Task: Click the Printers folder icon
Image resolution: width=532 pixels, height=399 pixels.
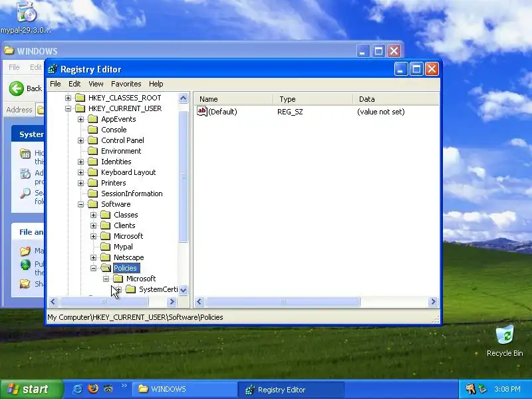Action: pyautogui.click(x=92, y=183)
